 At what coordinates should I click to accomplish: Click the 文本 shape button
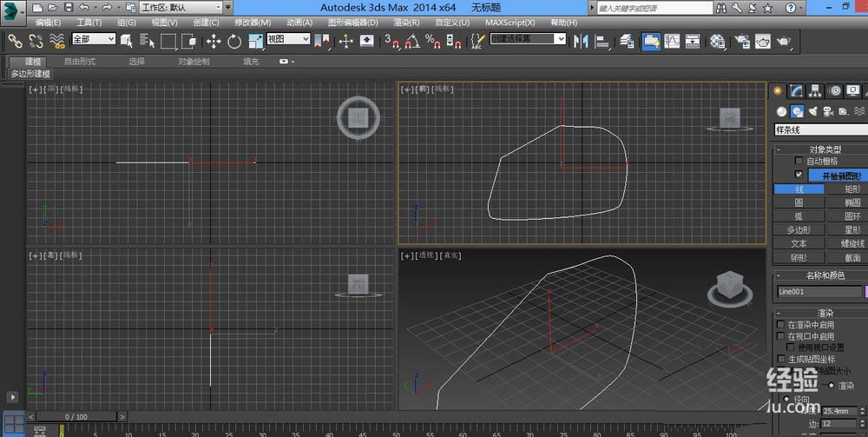click(x=799, y=244)
